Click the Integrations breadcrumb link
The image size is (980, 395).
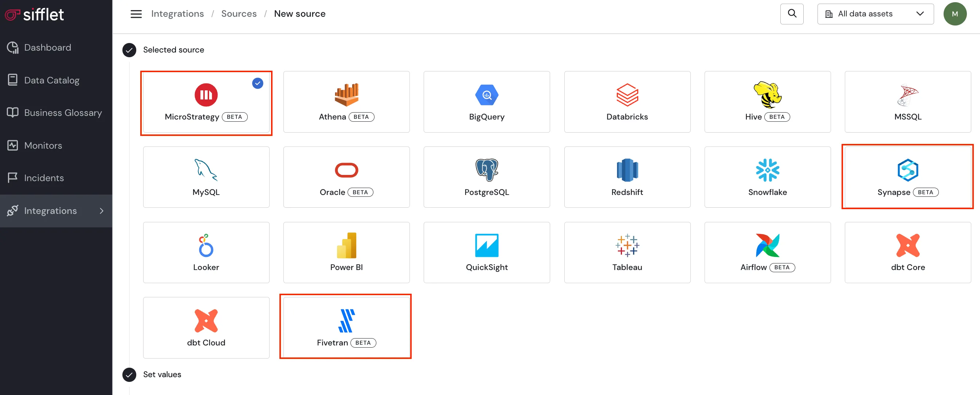(x=177, y=14)
